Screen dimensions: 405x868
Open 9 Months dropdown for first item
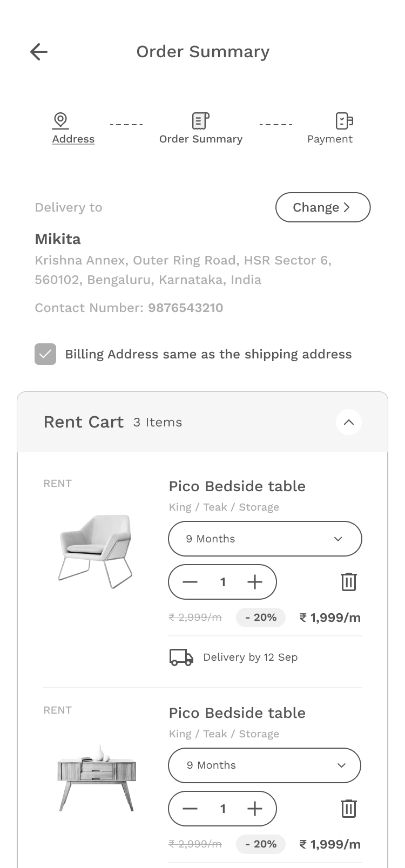coord(265,539)
